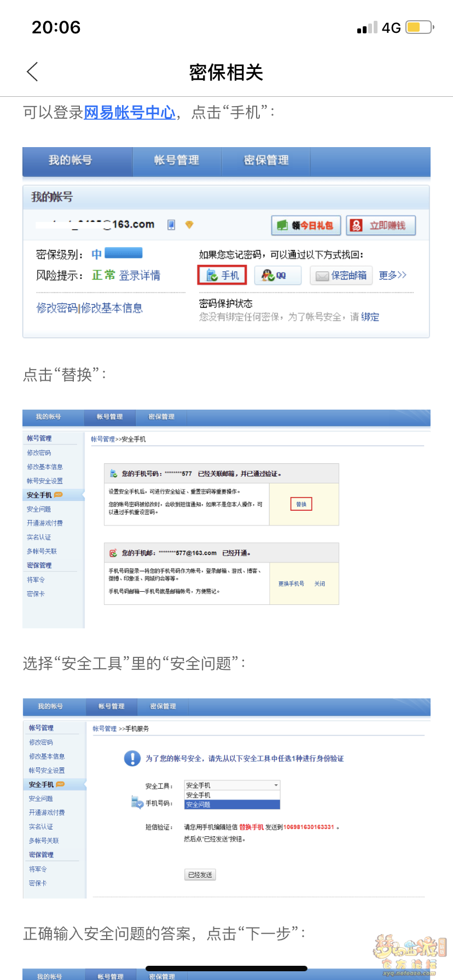Viewport: 453px width, 980px height.
Task: Choose 安全手机 option in the opened dropdown list
Action: tap(232, 795)
